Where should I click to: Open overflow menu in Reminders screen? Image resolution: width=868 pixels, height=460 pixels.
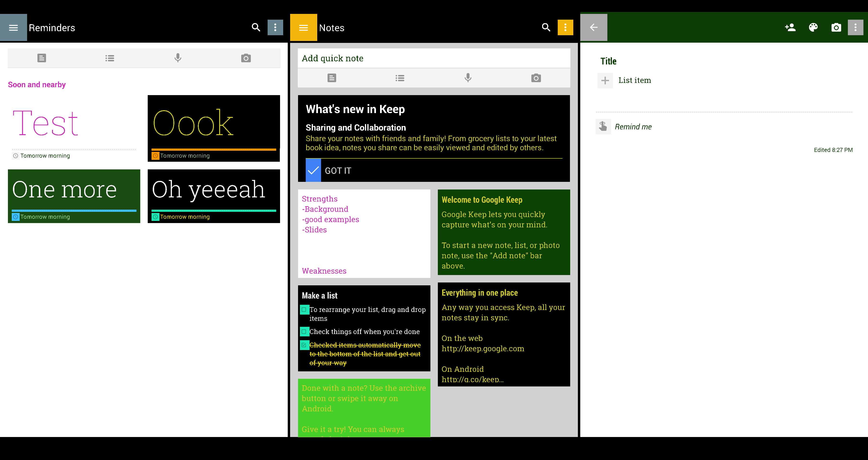tap(275, 28)
